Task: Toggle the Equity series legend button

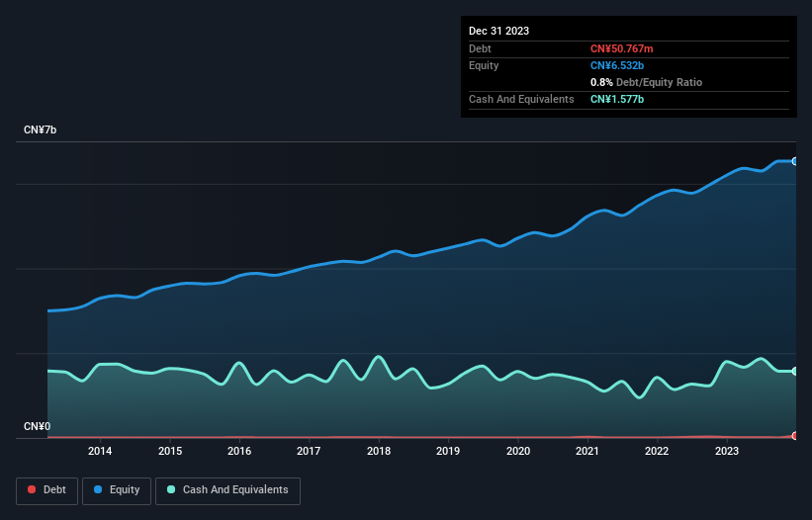Action: [x=117, y=490]
